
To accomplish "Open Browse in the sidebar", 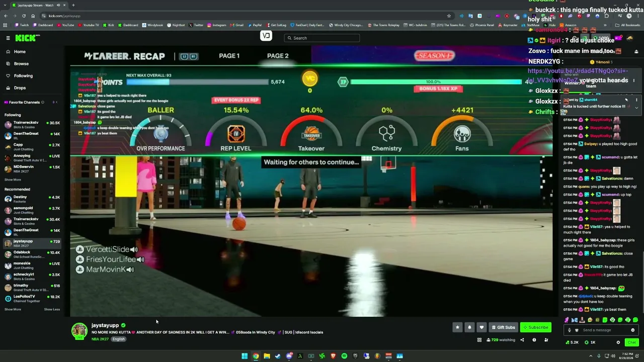I will pos(21,64).
